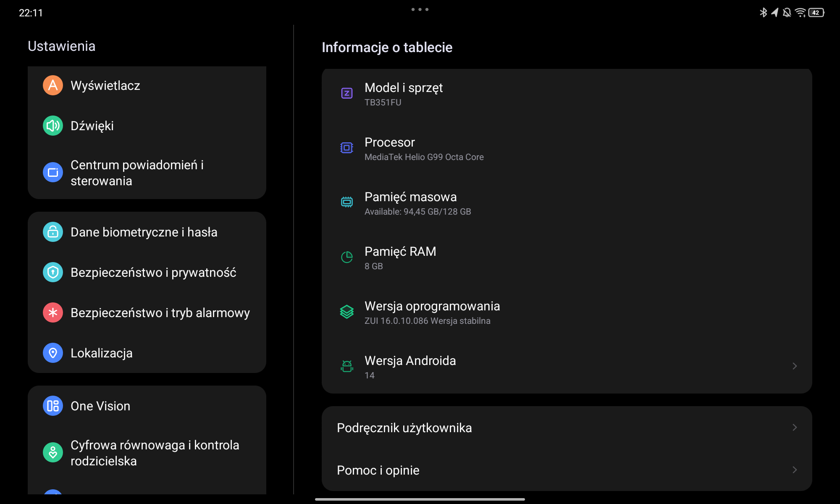Tap the Dane biometryczne lock icon
The width and height of the screenshot is (840, 504).
[x=53, y=232]
